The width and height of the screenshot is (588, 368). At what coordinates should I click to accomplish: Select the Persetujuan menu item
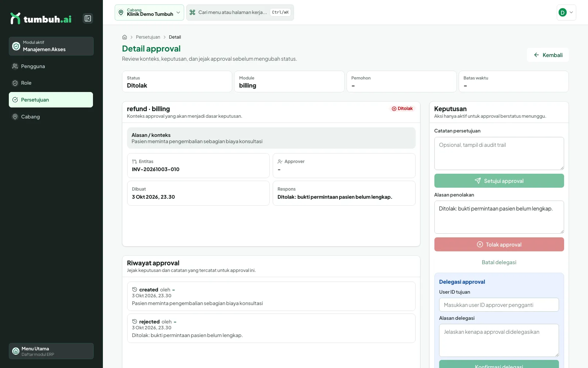pyautogui.click(x=51, y=100)
